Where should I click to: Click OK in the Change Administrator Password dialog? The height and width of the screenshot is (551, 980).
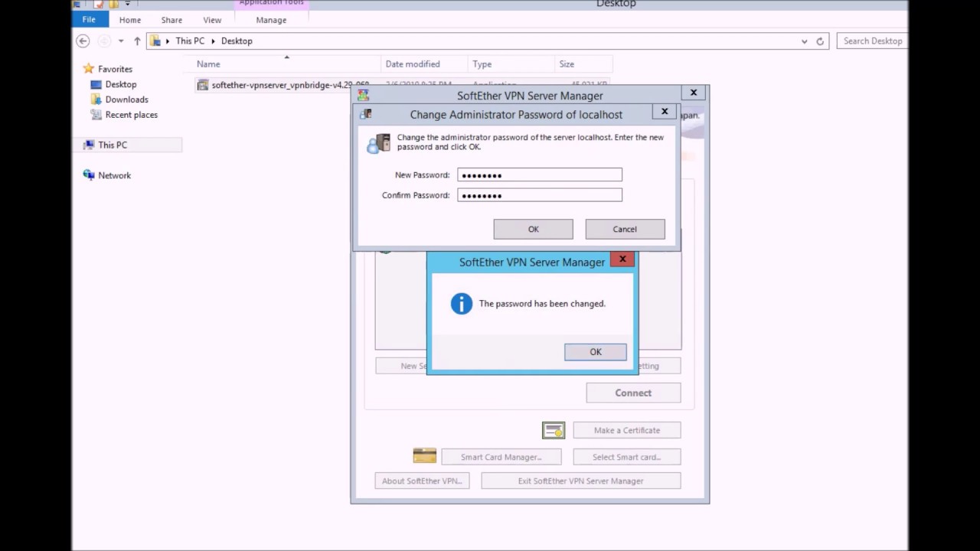click(534, 229)
